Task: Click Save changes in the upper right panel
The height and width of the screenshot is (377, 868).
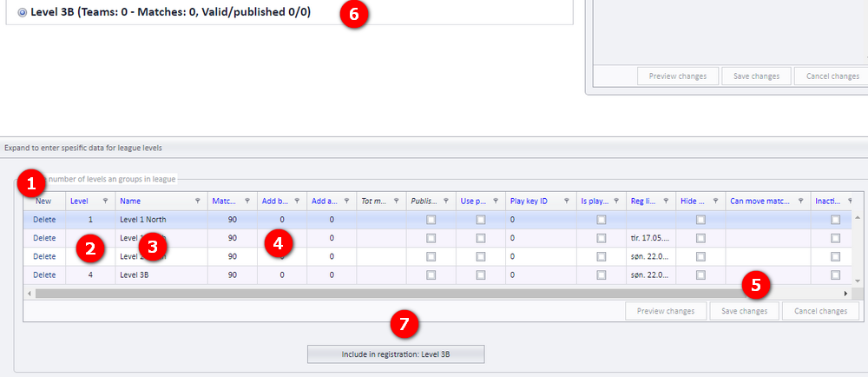Action: click(x=756, y=76)
